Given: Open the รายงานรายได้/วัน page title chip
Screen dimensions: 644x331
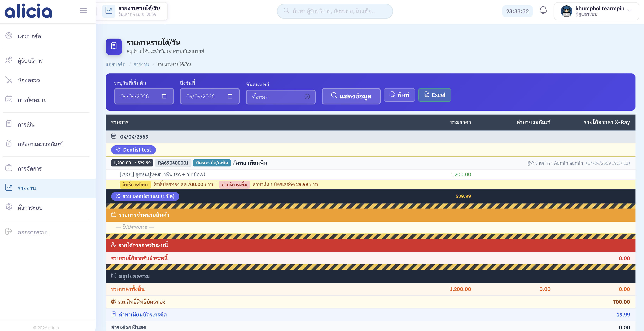Looking at the screenshot, I should pyautogui.click(x=135, y=11).
